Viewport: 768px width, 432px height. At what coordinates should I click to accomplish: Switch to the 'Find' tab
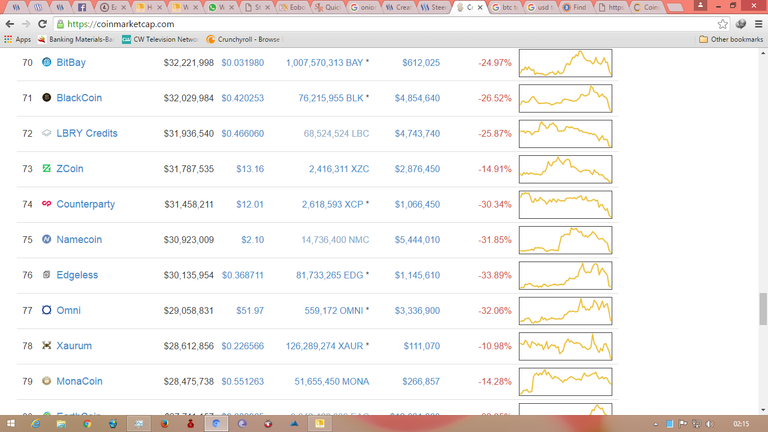pos(576,7)
